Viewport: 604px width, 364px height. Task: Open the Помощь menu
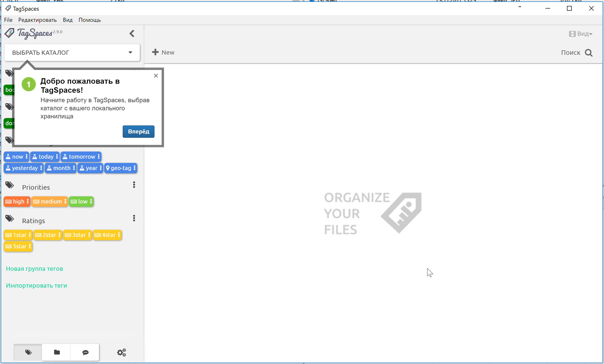[x=90, y=20]
